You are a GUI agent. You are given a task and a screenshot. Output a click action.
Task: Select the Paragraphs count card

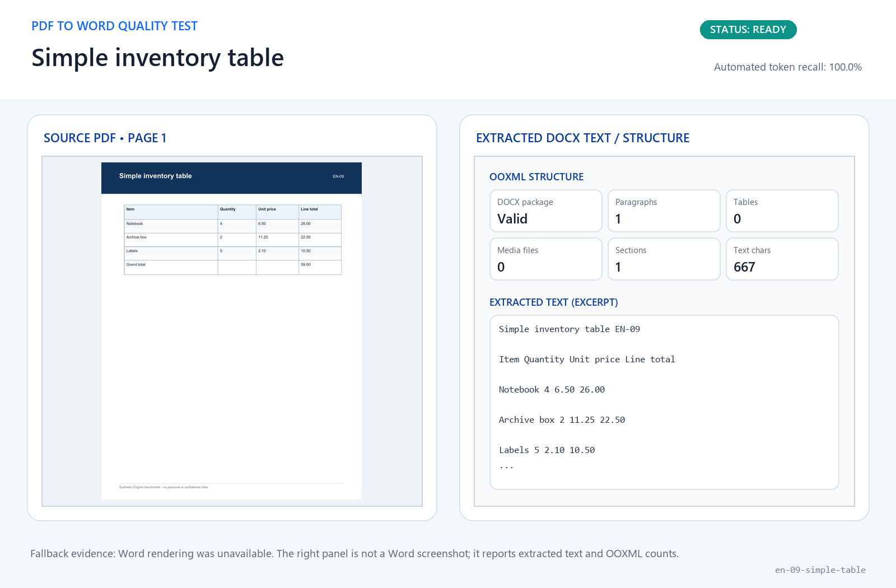click(x=664, y=211)
